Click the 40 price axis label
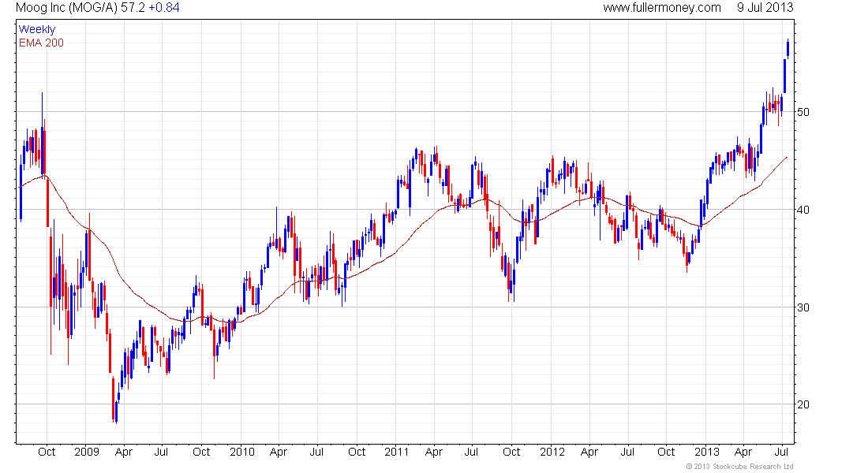The image size is (868, 473). pyautogui.click(x=803, y=210)
